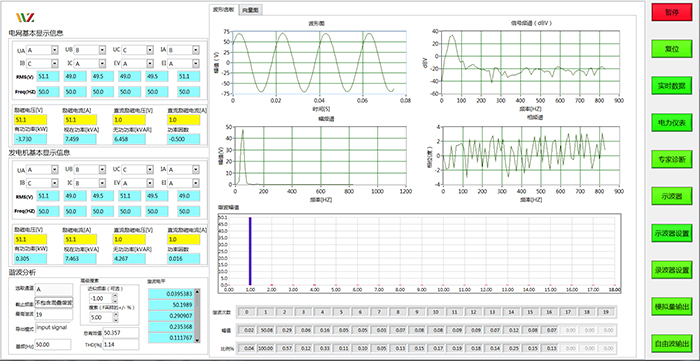The image size is (700, 361).
Task: Click harmonic level list up arrow
Action: click(x=197, y=291)
